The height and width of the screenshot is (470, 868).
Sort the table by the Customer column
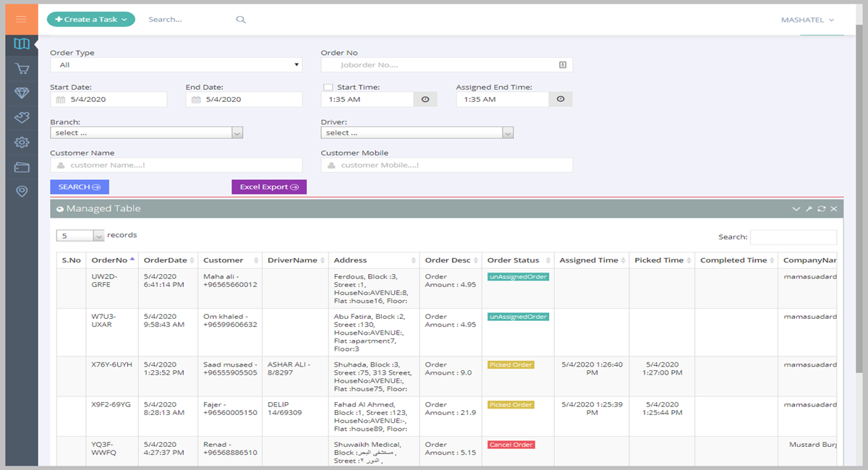[x=230, y=260]
